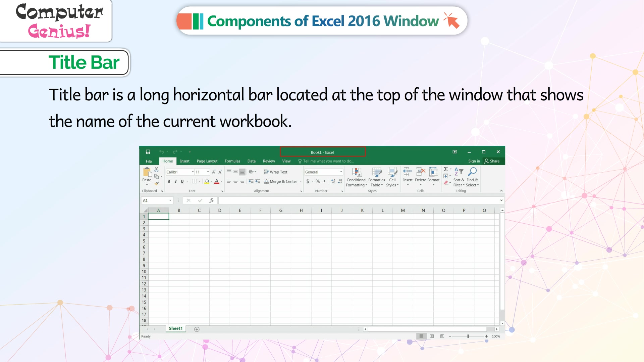Viewport: 644px width, 362px height.
Task: Open the Calibri font name dropdown
Action: (x=193, y=172)
